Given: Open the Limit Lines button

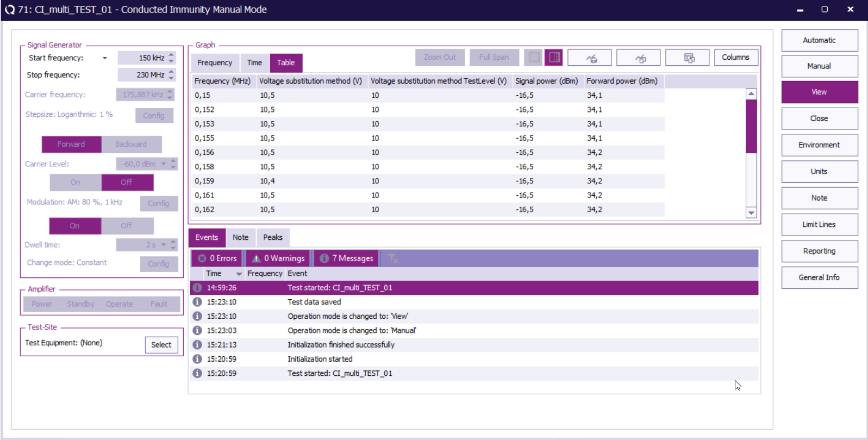Looking at the screenshot, I should [x=820, y=225].
